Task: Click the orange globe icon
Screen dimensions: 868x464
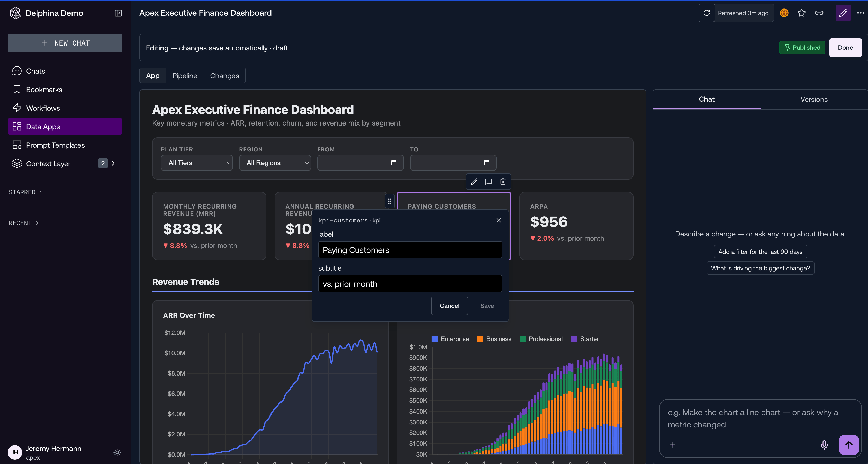Action: tap(784, 13)
